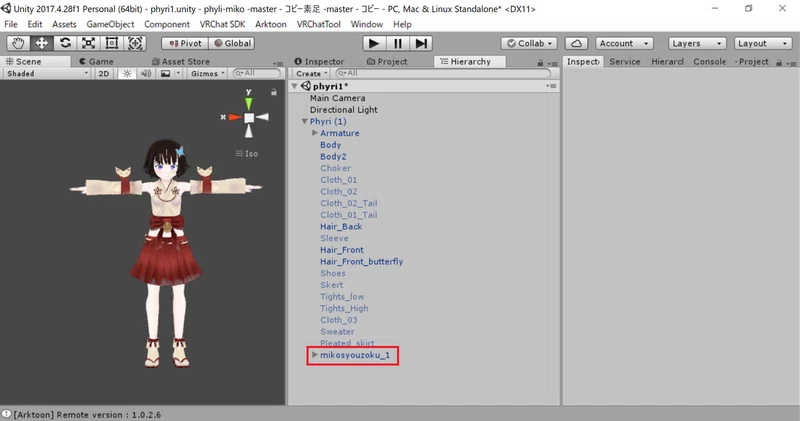This screenshot has width=800, height=421.
Task: Click the X axis gizmo cone
Action: pos(235,117)
